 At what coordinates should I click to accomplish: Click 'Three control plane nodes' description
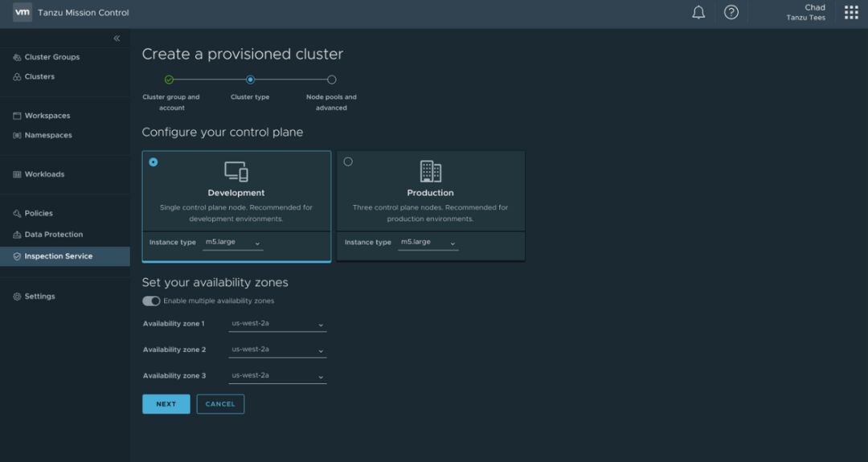coord(430,213)
